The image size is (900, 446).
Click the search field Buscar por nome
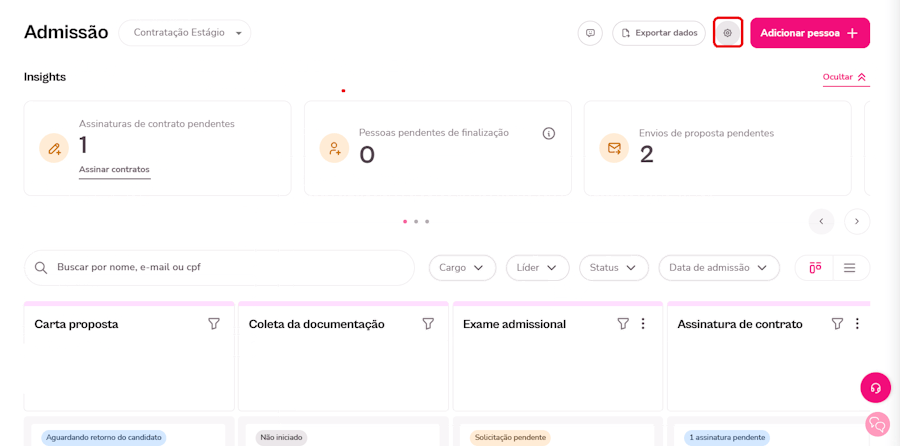219,267
